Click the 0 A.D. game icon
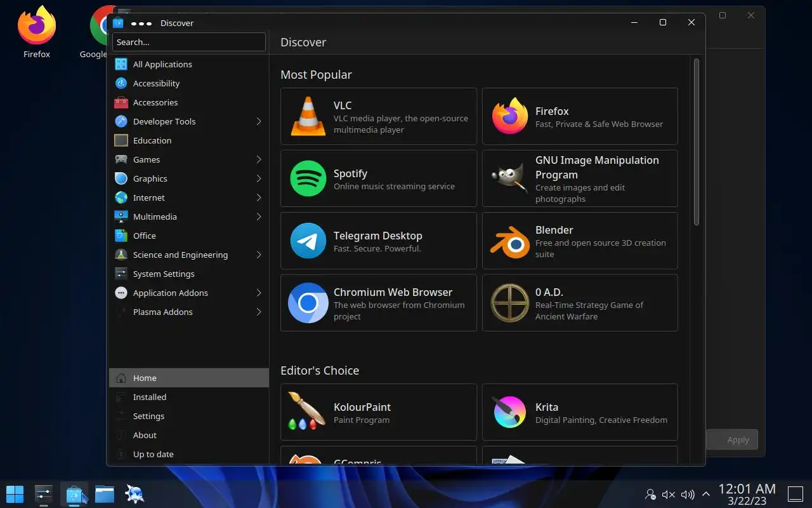This screenshot has width=812, height=508. point(510,303)
